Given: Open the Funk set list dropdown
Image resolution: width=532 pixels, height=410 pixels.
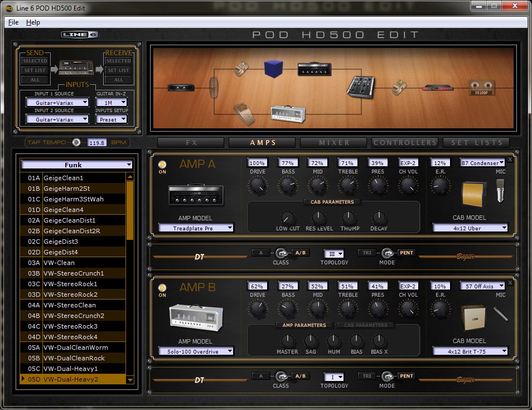Looking at the screenshot, I should pyautogui.click(x=77, y=165).
